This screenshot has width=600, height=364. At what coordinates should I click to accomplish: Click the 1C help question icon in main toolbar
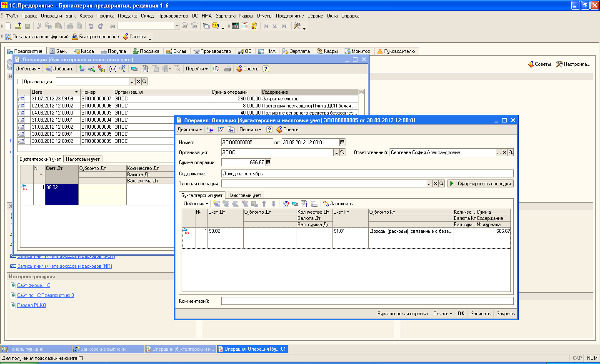coord(216,26)
